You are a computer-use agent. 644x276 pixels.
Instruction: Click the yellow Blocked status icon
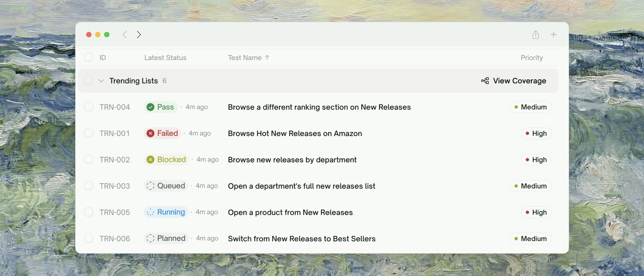[x=151, y=160]
